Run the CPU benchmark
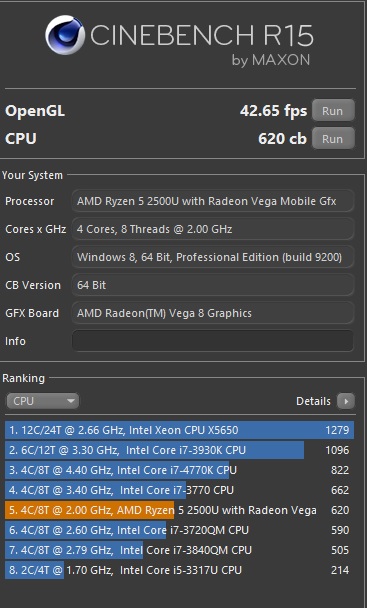 coord(333,139)
